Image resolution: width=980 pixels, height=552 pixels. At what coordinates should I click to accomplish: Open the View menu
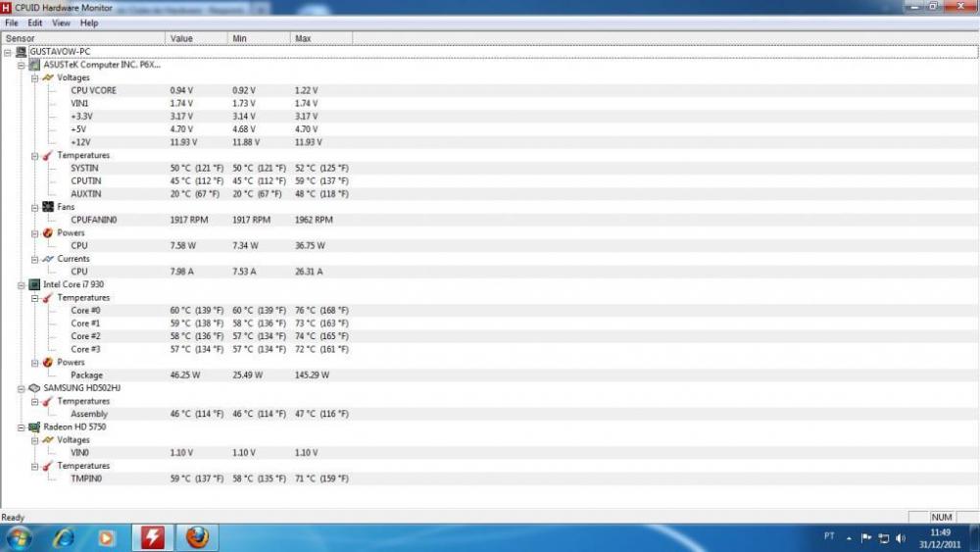tap(61, 23)
